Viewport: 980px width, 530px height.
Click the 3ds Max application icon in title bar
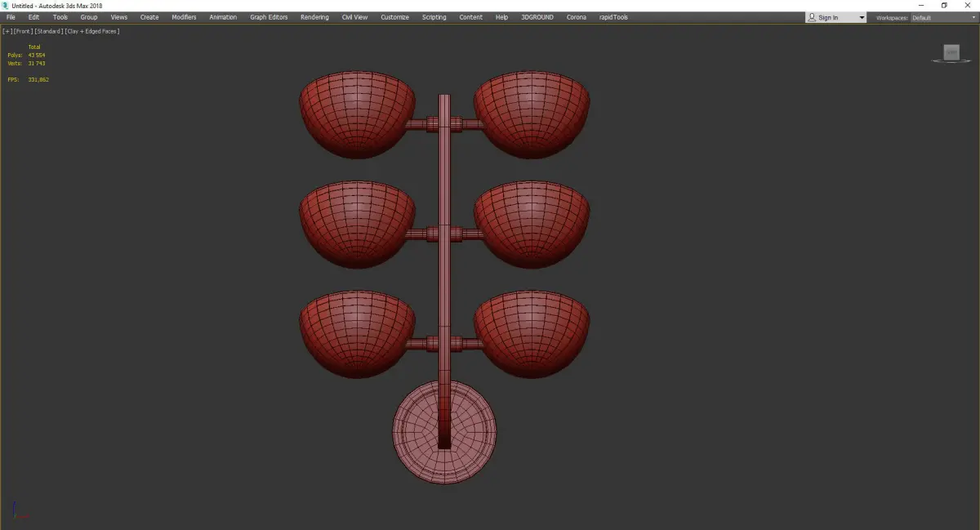pos(6,5)
